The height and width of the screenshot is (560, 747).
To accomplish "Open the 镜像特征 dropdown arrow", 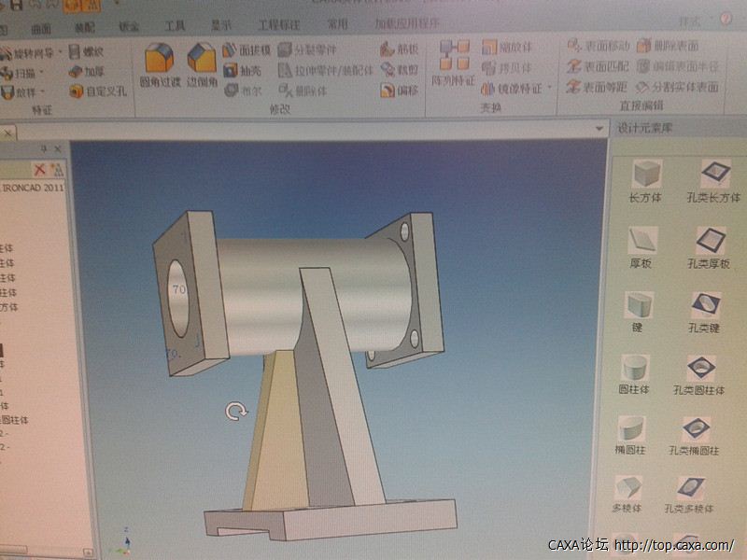I will 551,89.
